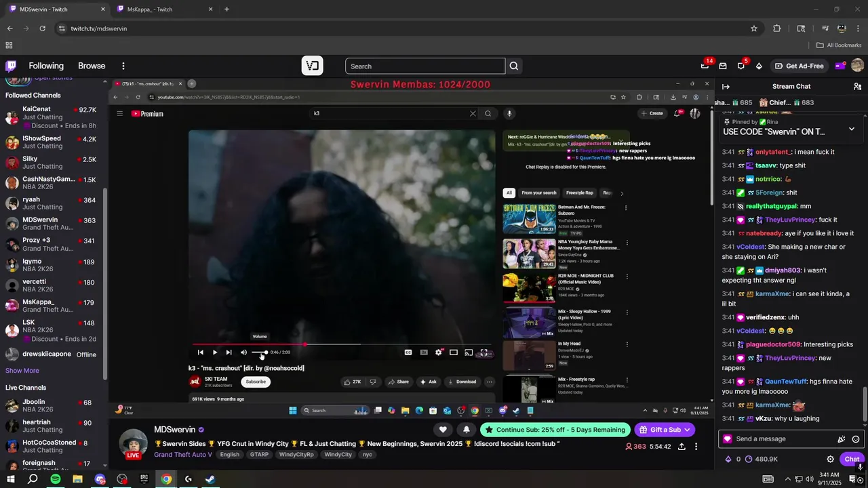Open Epic Games launcher in taskbar
Screen dimensions: 868x488
pyautogui.click(x=144, y=479)
